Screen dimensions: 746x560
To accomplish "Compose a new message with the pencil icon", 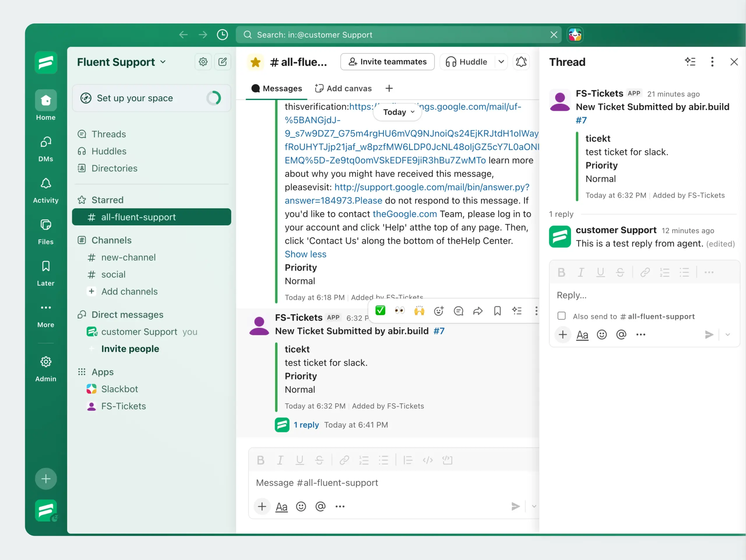I will 223,62.
